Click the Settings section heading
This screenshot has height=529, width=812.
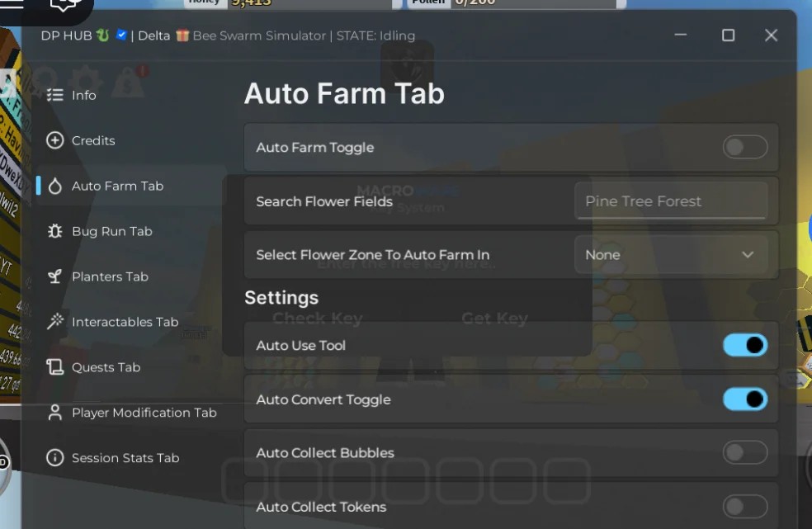coord(281,298)
